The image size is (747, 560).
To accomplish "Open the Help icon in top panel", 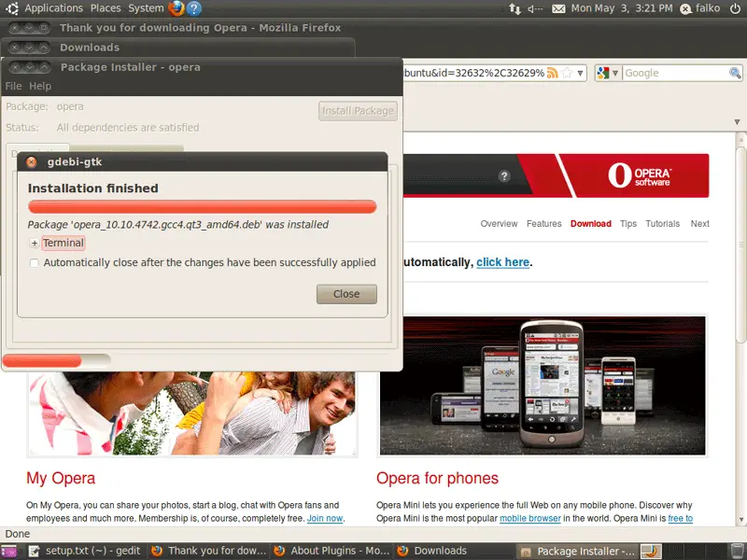I will point(193,8).
